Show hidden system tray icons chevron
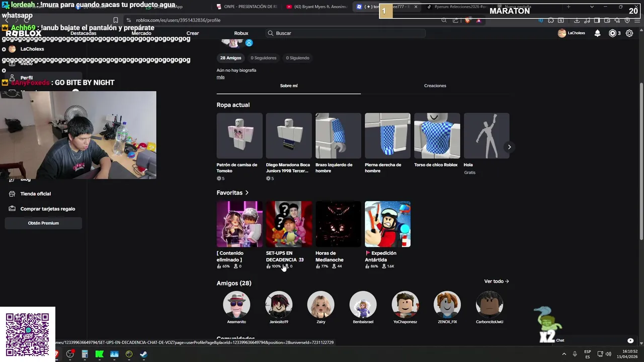Screen dimensions: 644x362 coord(564,354)
